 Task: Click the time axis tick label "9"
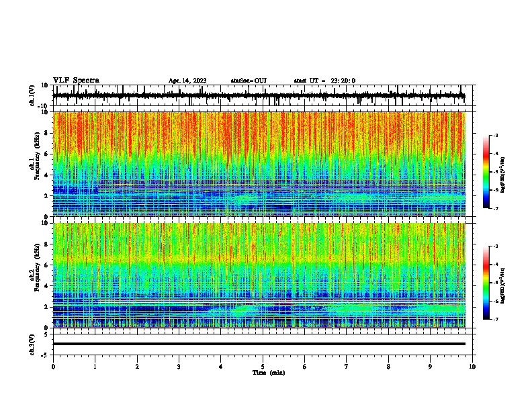(x=430, y=367)
